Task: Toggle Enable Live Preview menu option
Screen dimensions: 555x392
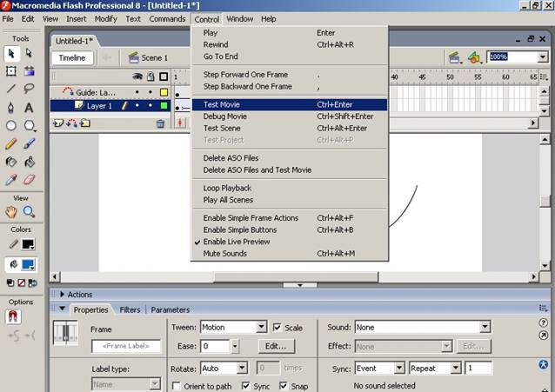Action: pyautogui.click(x=236, y=242)
